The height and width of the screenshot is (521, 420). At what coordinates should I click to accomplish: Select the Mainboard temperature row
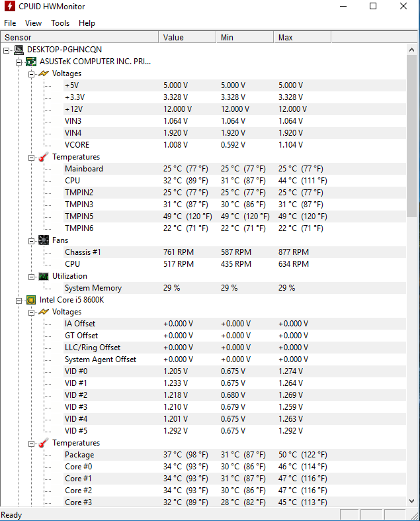[x=235, y=169]
